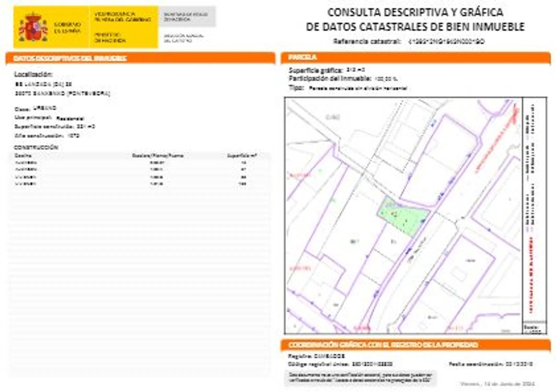
Task: Click the Ministerio de Hacienda logo text
Action: (110, 38)
